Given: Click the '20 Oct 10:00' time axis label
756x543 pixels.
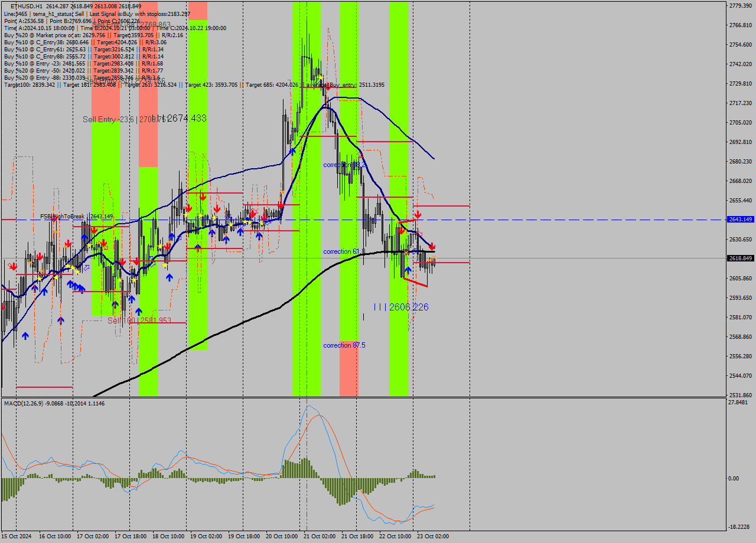Looking at the screenshot, I should coord(282,537).
